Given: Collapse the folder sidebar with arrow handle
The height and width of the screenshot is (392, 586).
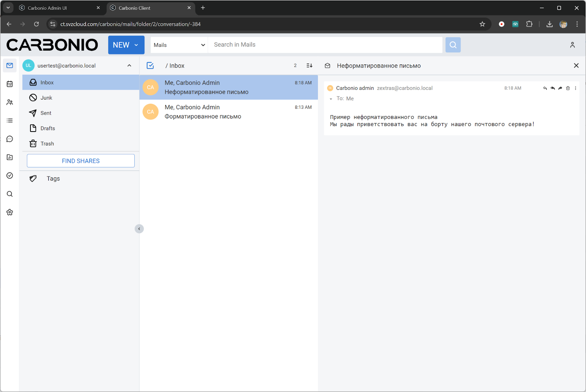Looking at the screenshot, I should pos(139,229).
